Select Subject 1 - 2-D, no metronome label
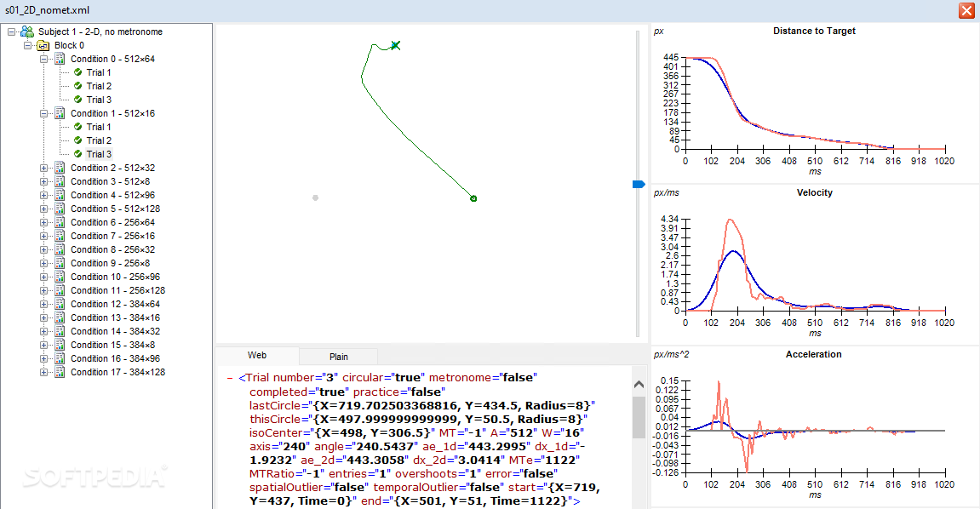980x509 pixels. tap(100, 31)
